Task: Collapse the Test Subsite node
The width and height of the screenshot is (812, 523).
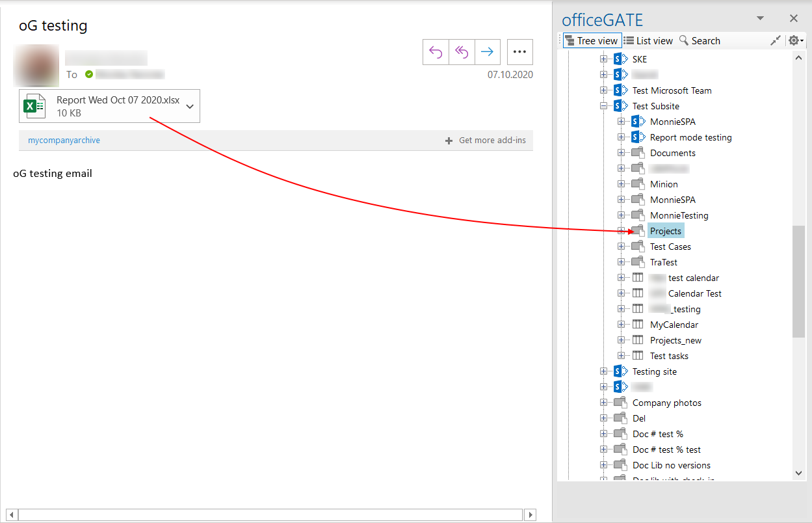Action: [x=604, y=106]
